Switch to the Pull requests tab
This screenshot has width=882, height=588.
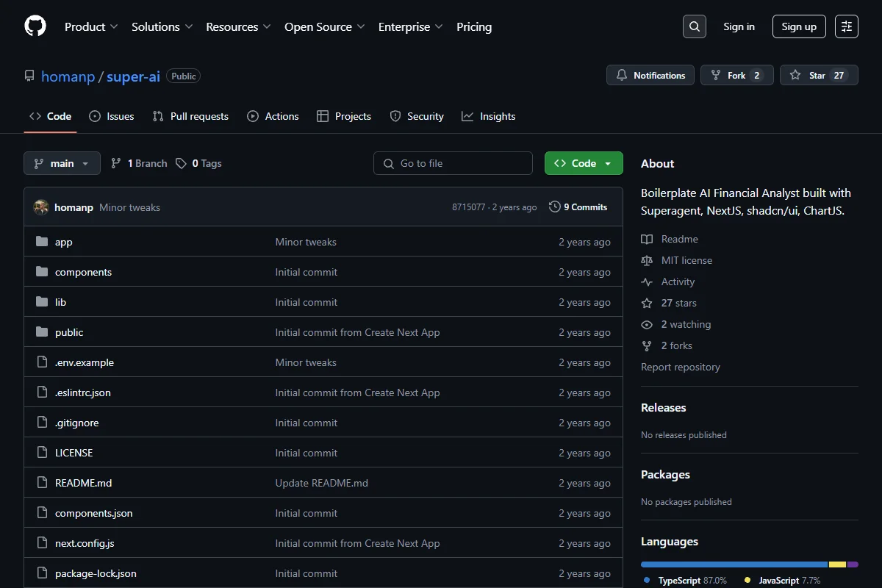click(190, 116)
